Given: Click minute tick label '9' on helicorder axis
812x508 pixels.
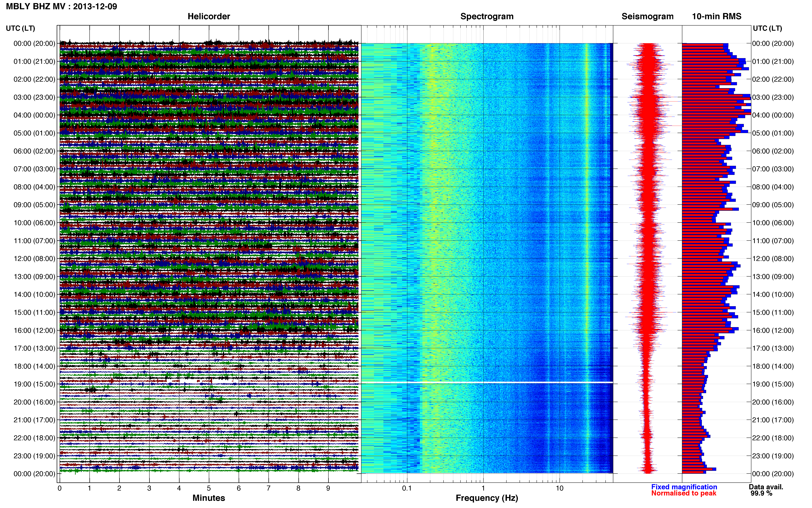Looking at the screenshot, I should point(328,488).
